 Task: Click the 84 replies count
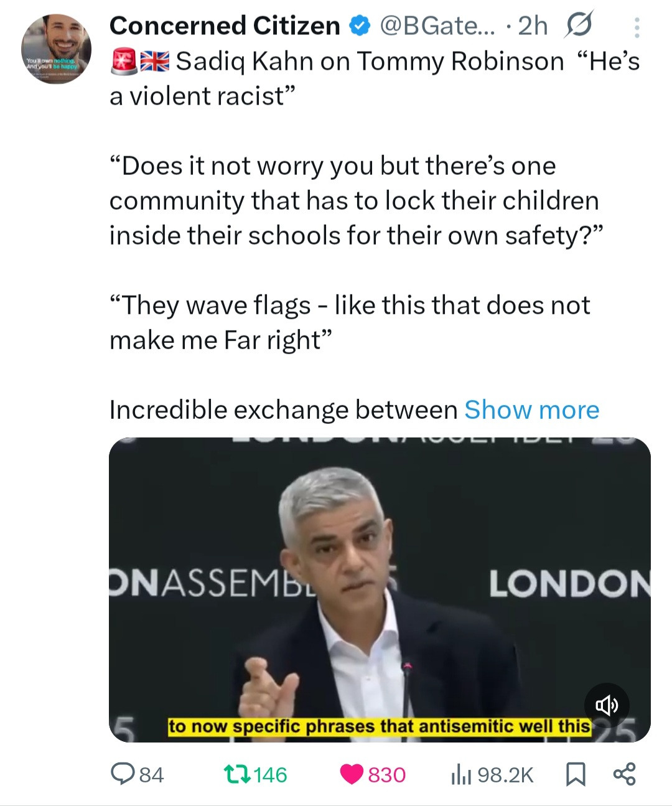pyautogui.click(x=151, y=775)
